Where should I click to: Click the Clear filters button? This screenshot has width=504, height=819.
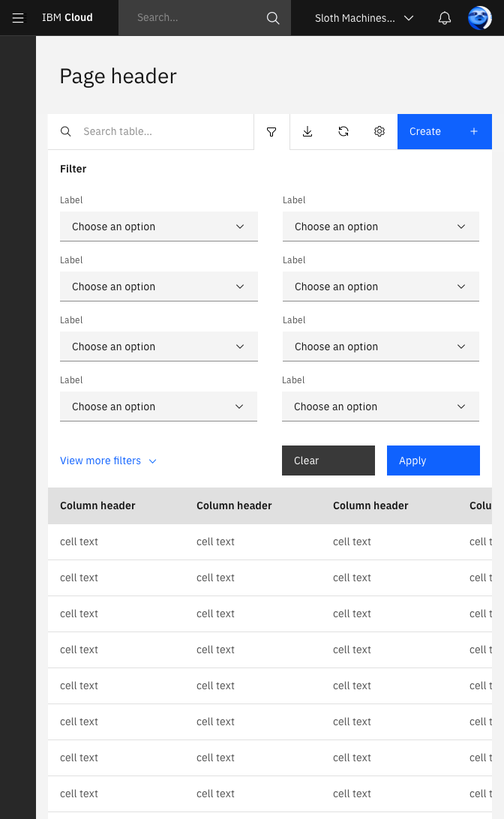point(328,460)
